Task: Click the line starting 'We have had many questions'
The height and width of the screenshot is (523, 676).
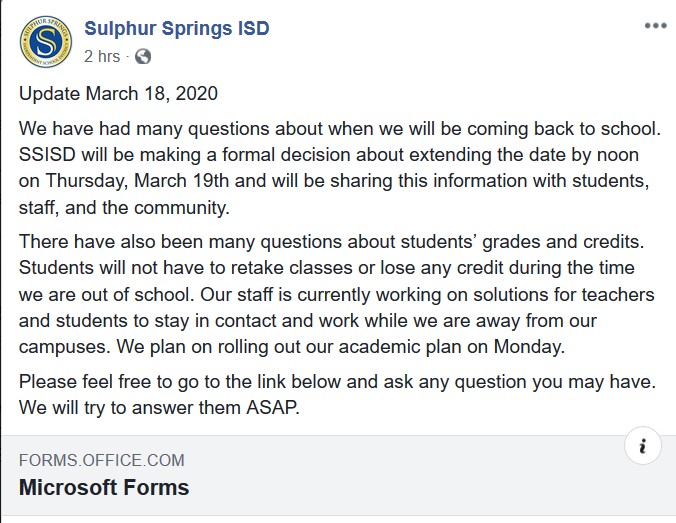Action: pos(340,129)
